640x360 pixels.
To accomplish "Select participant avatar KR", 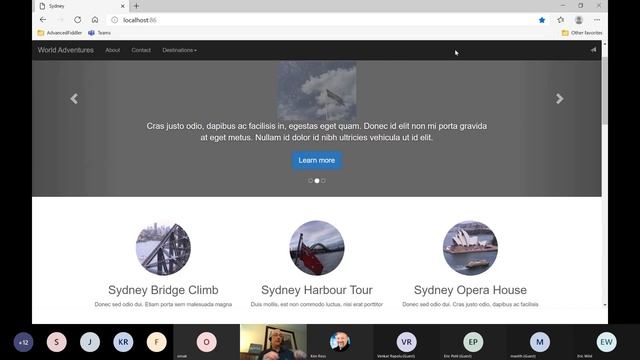I will 123,342.
